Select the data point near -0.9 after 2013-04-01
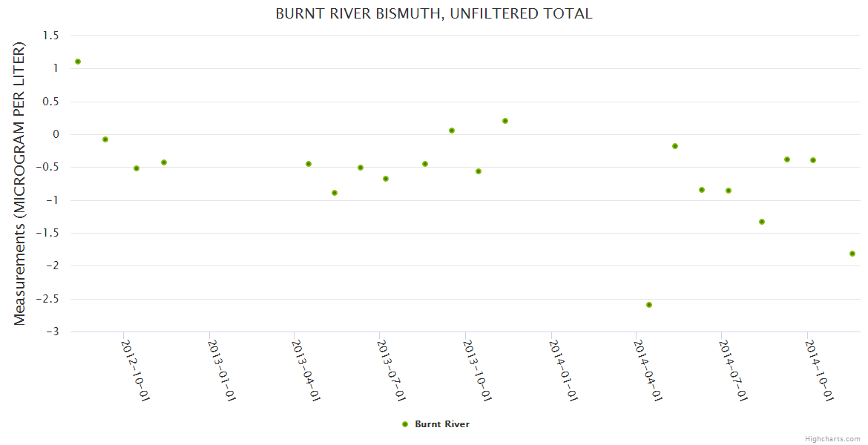868x445 pixels. tap(335, 193)
